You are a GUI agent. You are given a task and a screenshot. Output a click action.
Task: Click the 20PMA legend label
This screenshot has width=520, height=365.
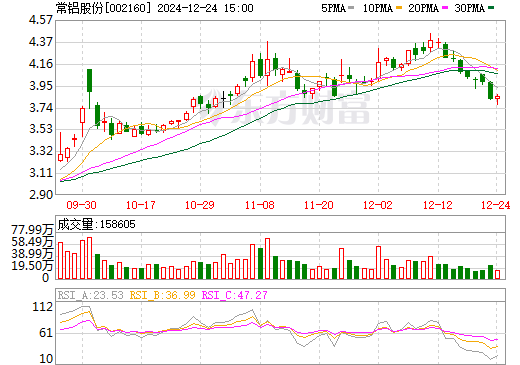(x=423, y=8)
